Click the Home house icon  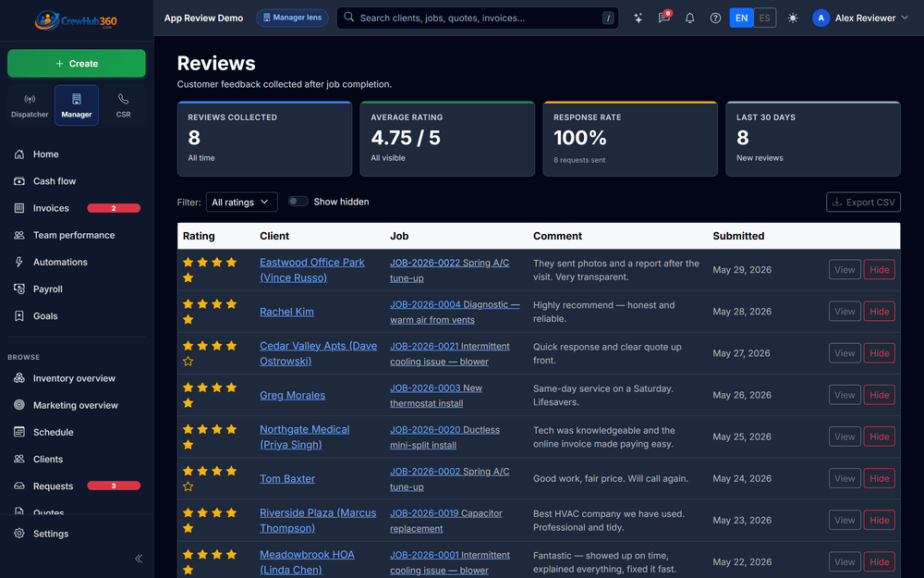click(19, 154)
